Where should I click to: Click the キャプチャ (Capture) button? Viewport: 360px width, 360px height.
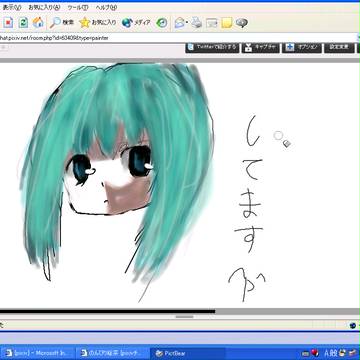[x=261, y=47]
